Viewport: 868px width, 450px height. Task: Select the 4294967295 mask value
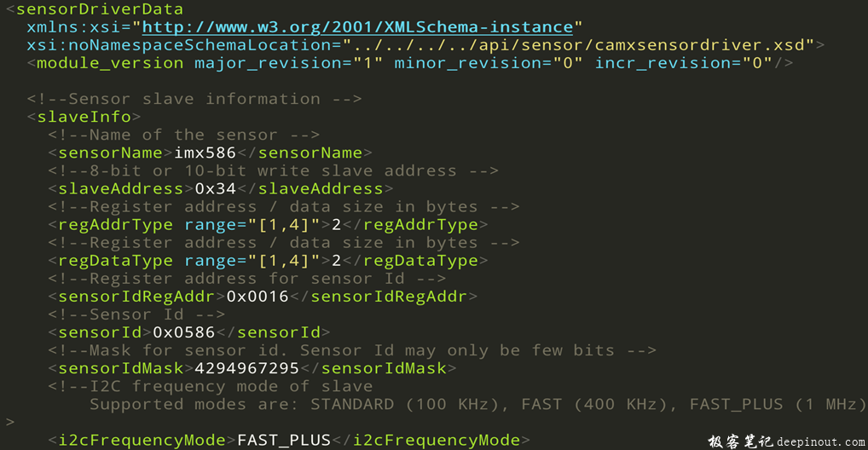click(246, 367)
